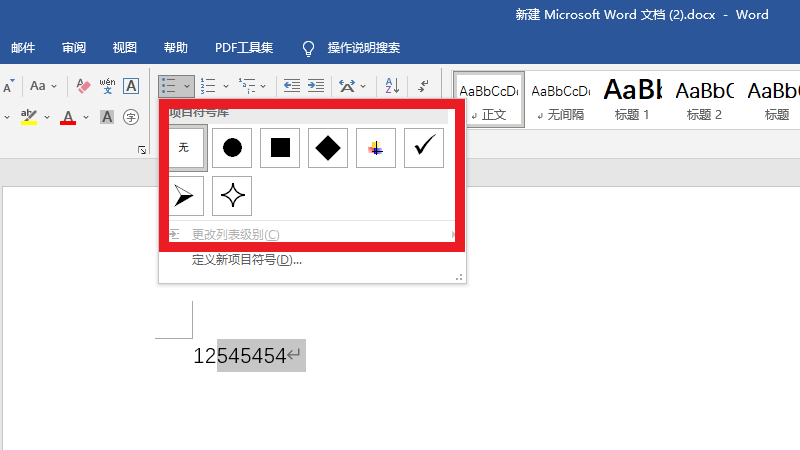This screenshot has height=450, width=800.
Task: Apply yellow text highlight color
Action: 29,117
